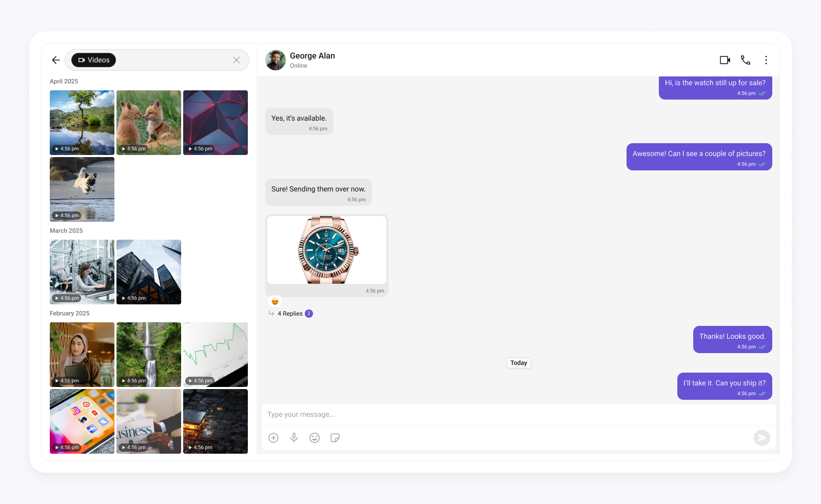The width and height of the screenshot is (821, 504).
Task: Record a voice message with the microphone
Action: pyautogui.click(x=294, y=438)
